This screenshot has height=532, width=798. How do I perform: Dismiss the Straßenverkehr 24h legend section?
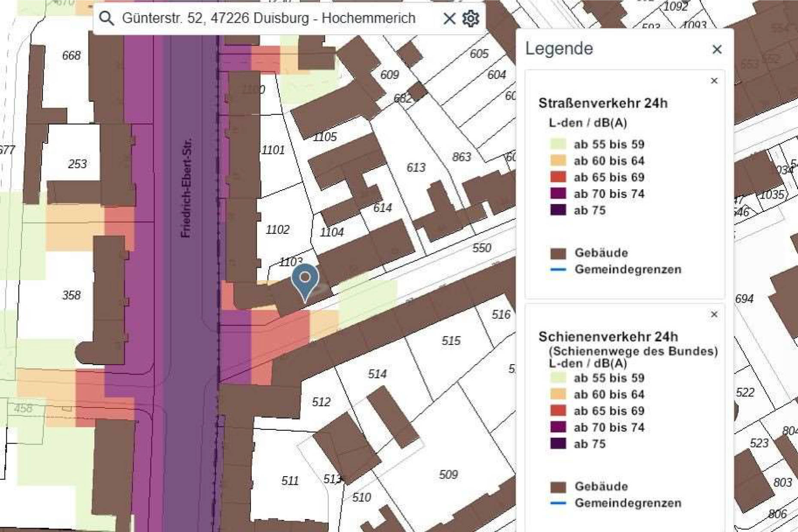pyautogui.click(x=713, y=80)
